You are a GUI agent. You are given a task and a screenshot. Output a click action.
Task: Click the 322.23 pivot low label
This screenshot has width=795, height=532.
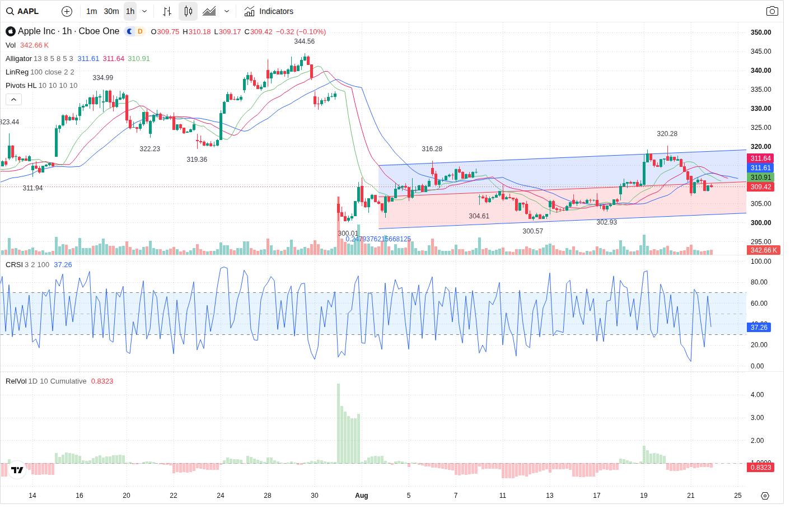coord(150,149)
